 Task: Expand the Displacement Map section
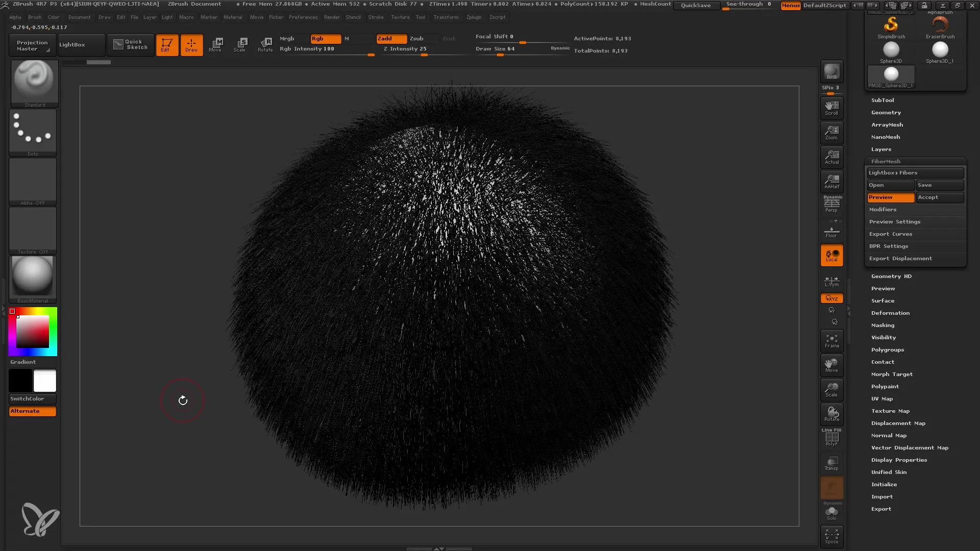tap(898, 423)
